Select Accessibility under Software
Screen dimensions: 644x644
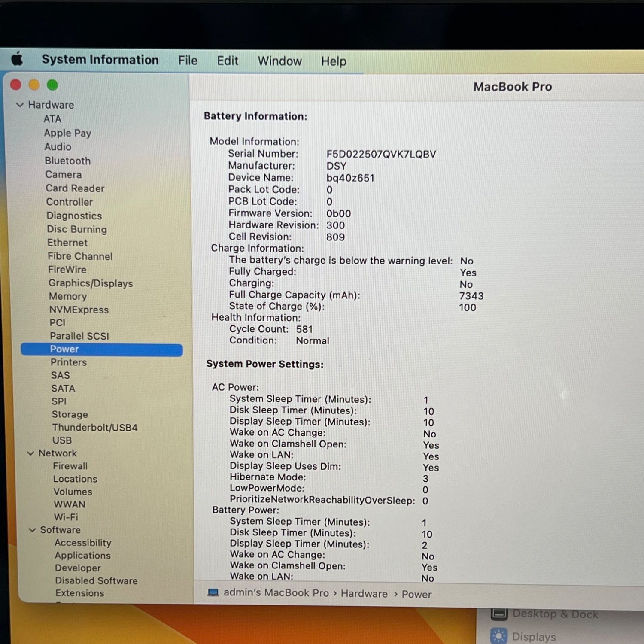click(83, 543)
